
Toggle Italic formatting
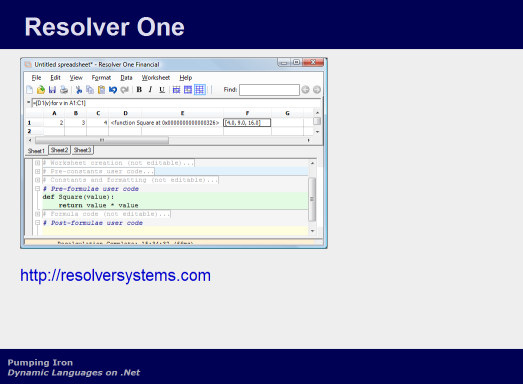pos(150,89)
